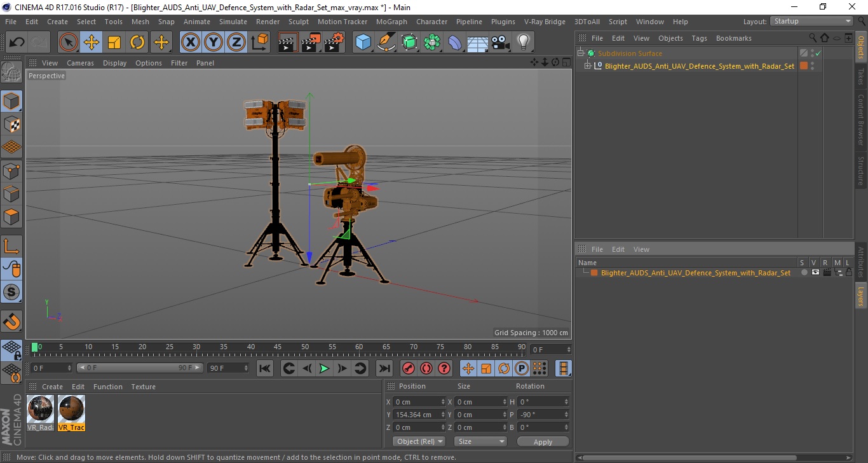This screenshot has height=463, width=868.
Task: Activate the Rotate tool
Action: [x=137, y=43]
